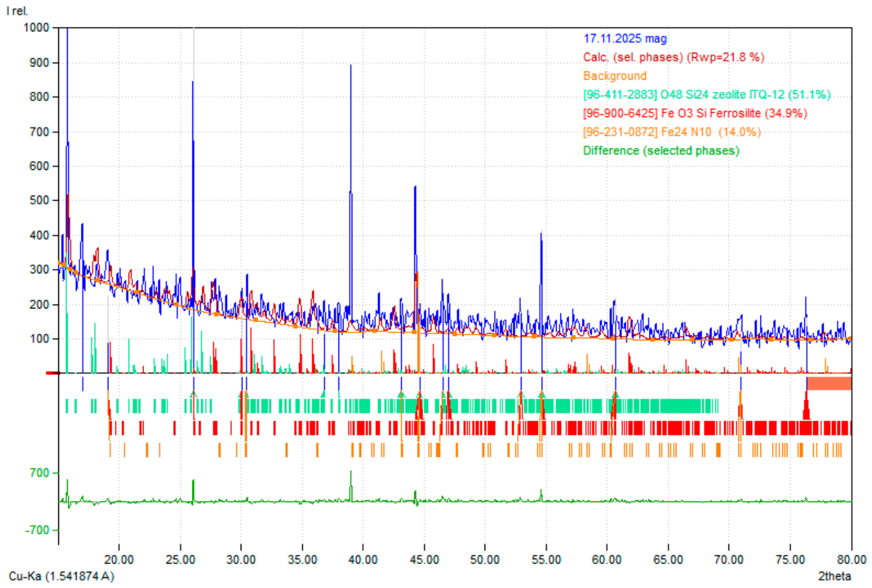Click the 55.00 tick label on 2theta axis

click(x=546, y=560)
